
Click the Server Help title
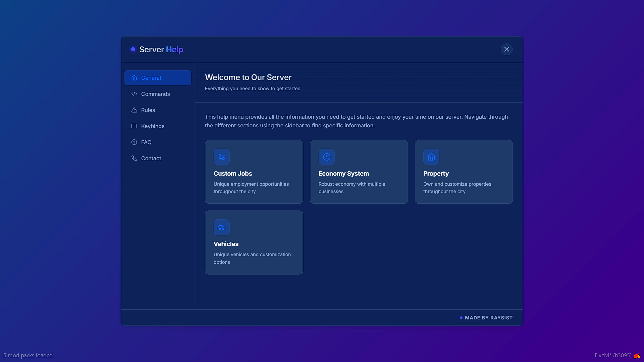click(161, 49)
